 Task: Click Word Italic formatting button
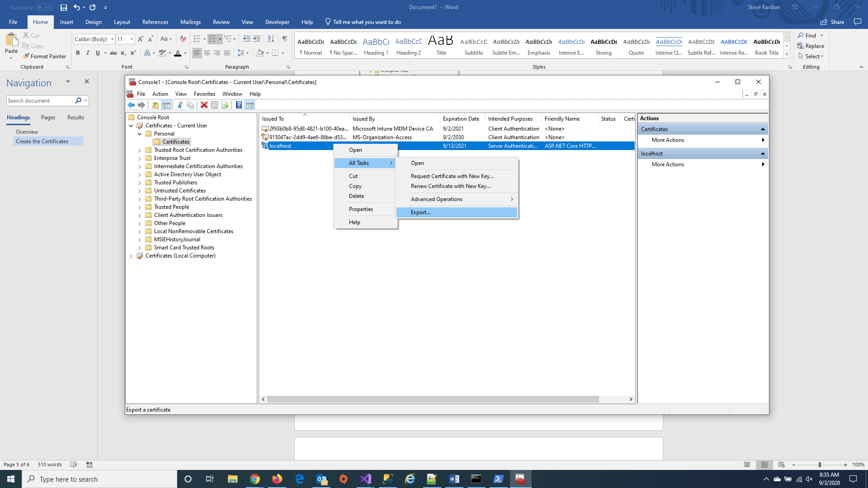pos(88,53)
